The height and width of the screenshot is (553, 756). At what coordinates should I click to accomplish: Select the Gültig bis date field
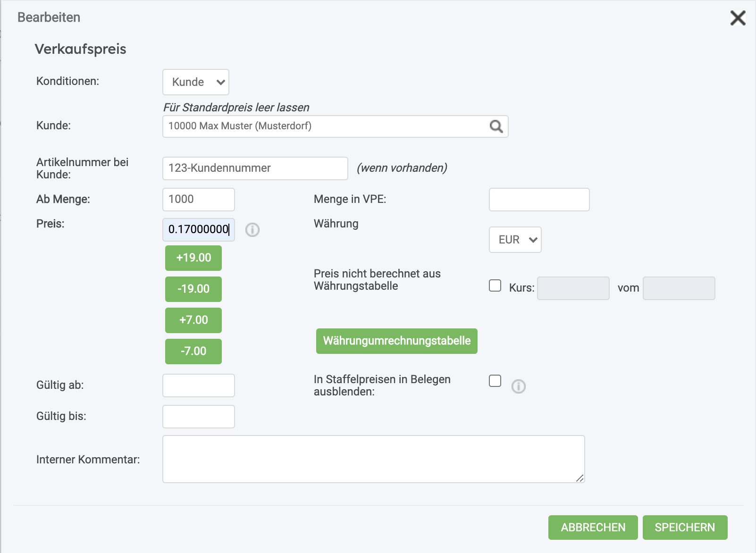point(199,417)
